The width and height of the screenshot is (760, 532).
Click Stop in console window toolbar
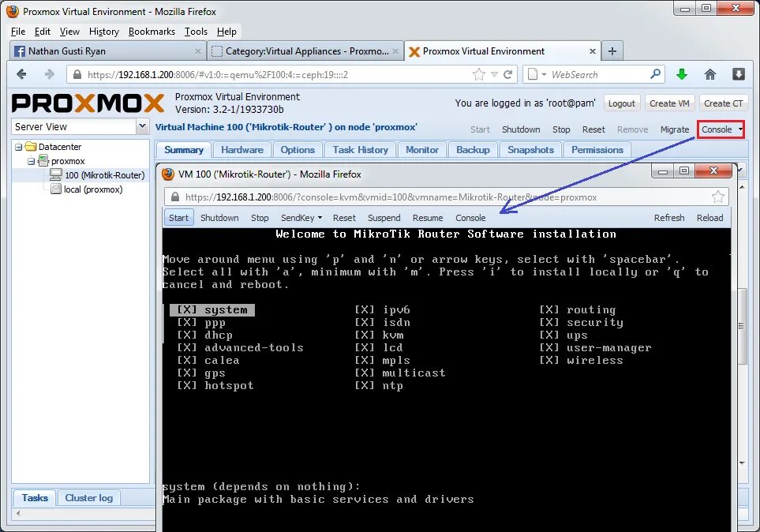pyautogui.click(x=260, y=218)
